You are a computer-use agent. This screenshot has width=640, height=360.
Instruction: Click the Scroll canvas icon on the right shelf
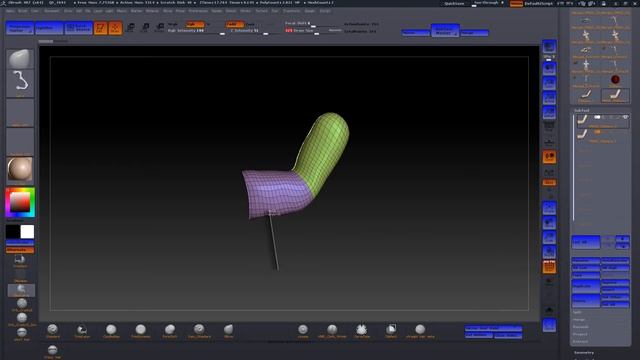[549, 68]
